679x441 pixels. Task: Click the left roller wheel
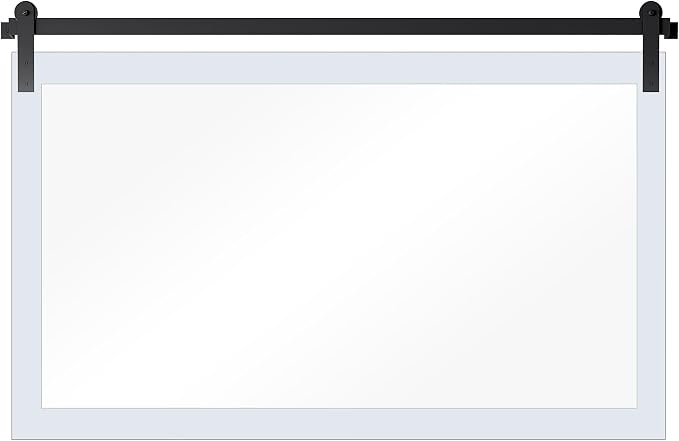tap(26, 12)
